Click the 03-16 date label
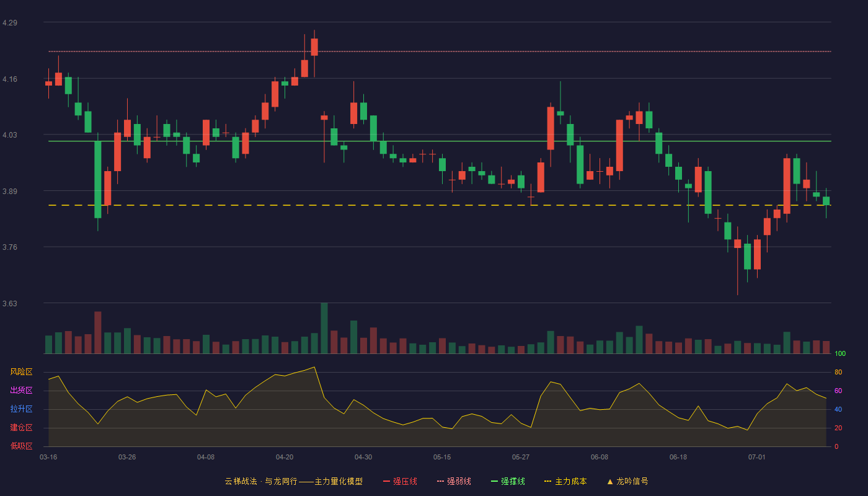This screenshot has height=496, width=868. [x=48, y=457]
